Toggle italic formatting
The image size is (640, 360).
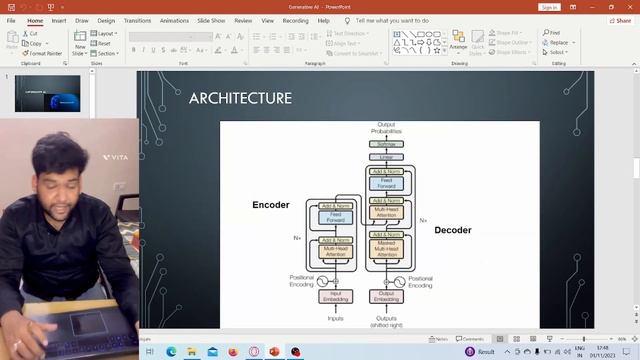[143, 50]
